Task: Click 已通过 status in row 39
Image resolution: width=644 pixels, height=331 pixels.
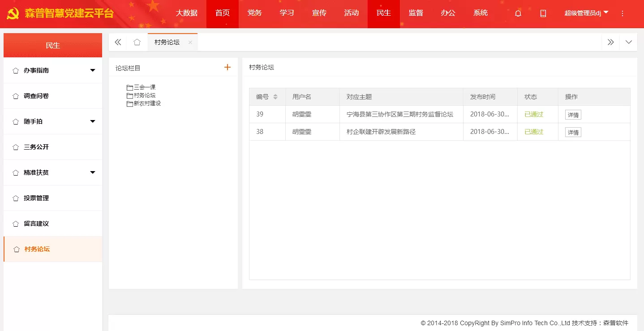Action: tap(534, 114)
